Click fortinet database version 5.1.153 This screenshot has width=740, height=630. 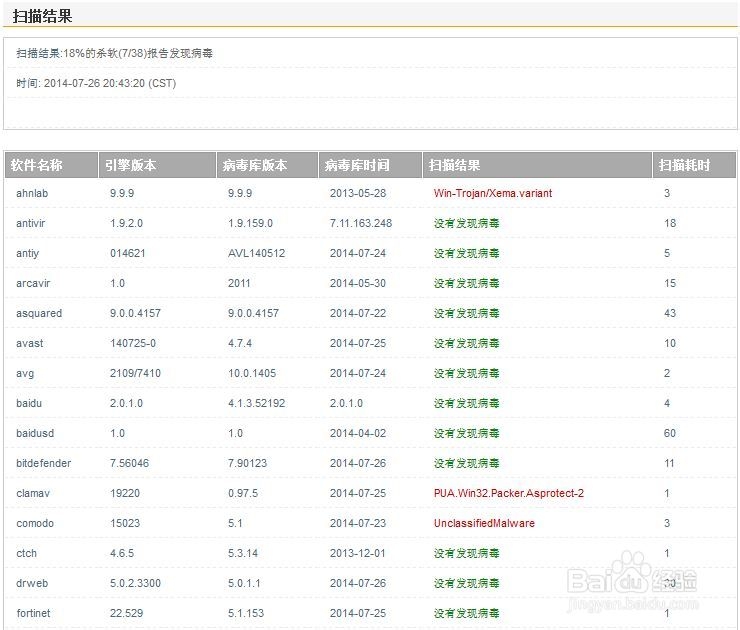246,613
